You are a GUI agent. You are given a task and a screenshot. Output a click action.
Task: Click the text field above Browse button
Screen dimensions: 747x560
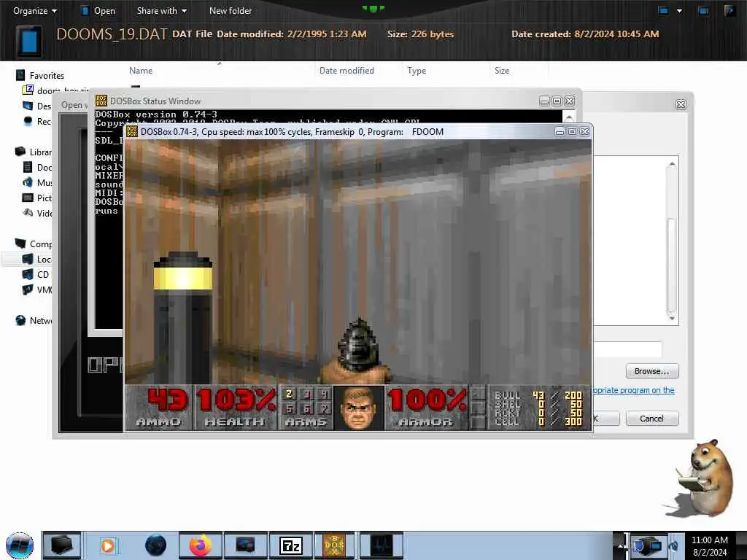coord(627,349)
